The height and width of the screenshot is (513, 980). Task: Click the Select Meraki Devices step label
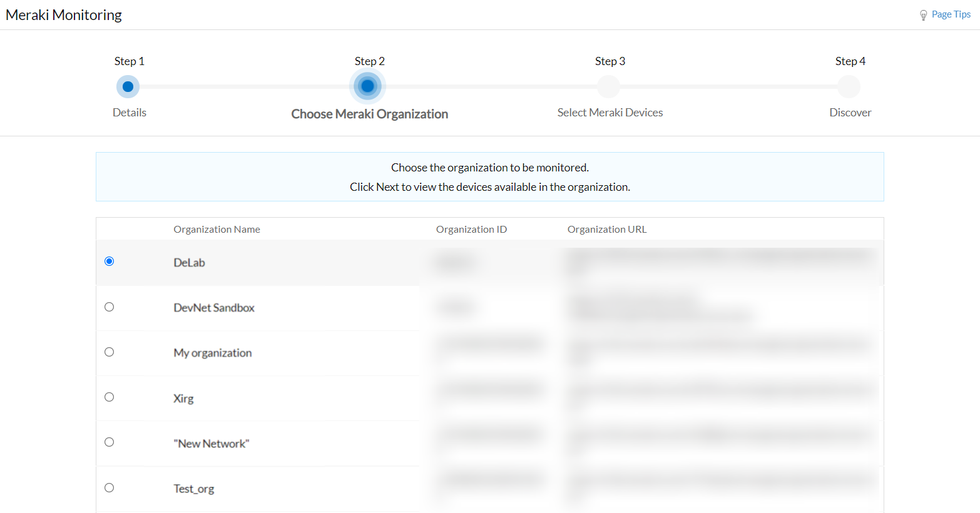point(610,112)
